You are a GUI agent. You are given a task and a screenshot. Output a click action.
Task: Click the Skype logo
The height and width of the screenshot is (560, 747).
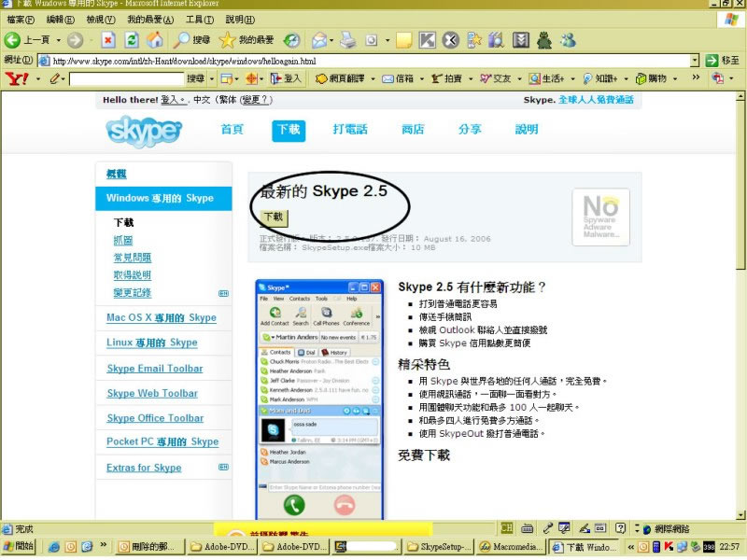(144, 131)
